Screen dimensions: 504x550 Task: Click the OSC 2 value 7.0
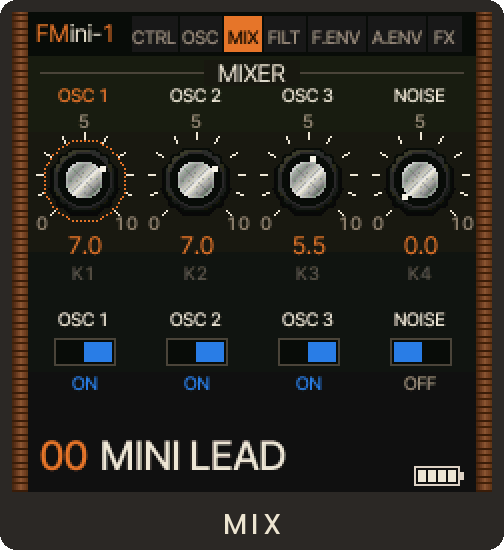197,245
